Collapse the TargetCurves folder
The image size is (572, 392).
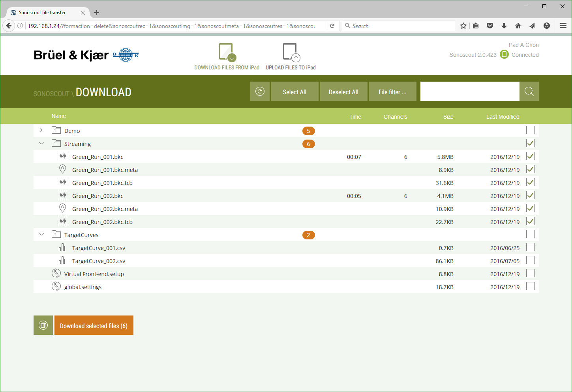coord(41,235)
